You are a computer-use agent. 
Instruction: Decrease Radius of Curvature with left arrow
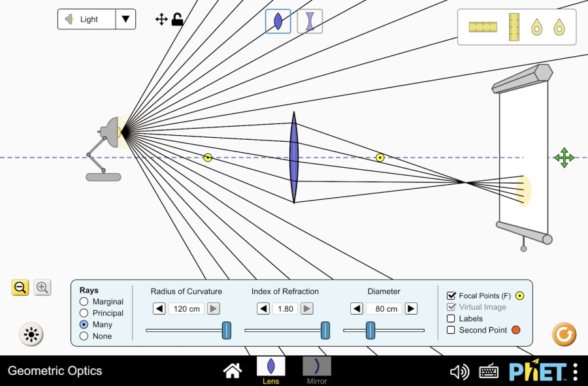pyautogui.click(x=159, y=309)
